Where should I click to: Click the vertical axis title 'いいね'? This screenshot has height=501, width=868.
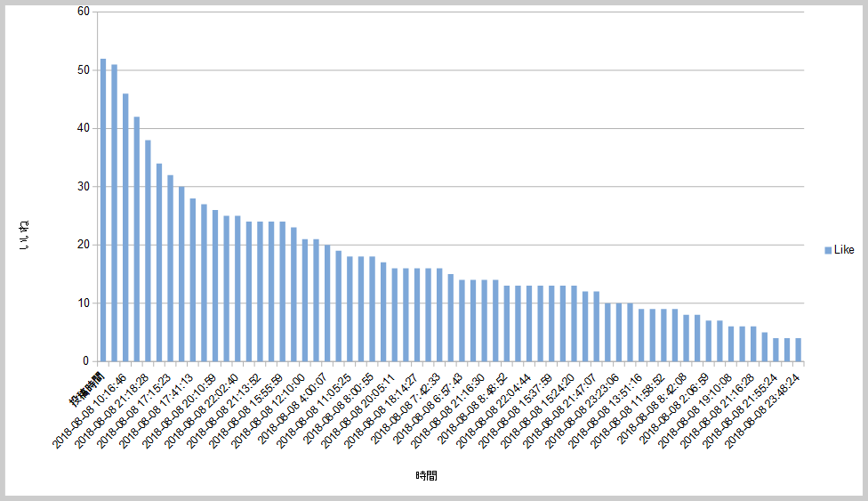(x=24, y=236)
